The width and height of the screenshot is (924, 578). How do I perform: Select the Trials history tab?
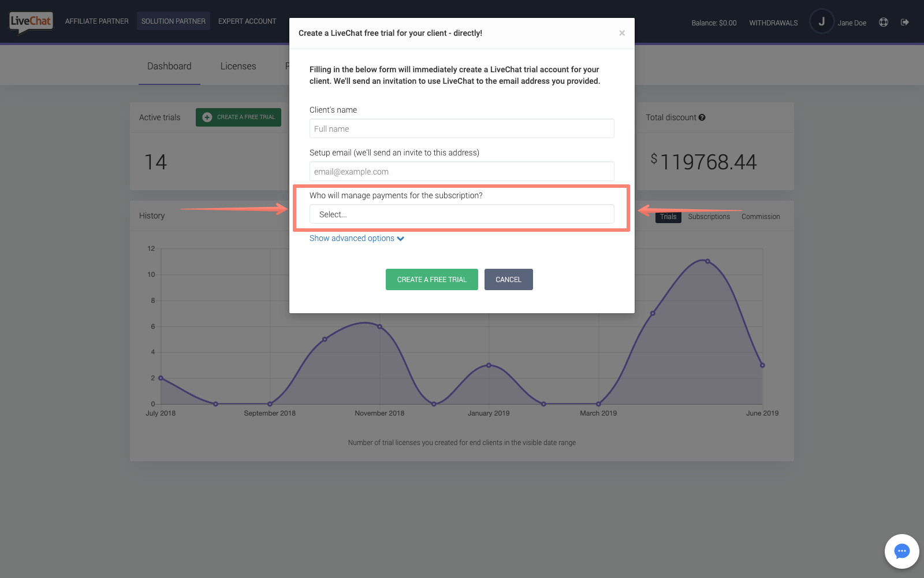click(x=668, y=217)
